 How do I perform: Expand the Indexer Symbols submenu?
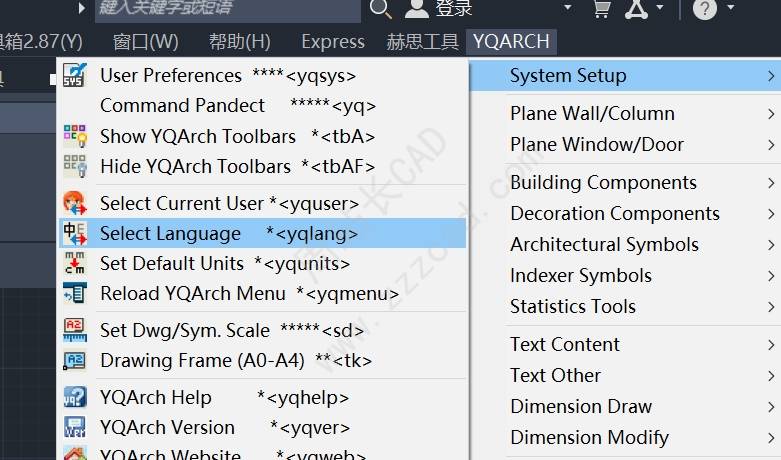(625, 275)
